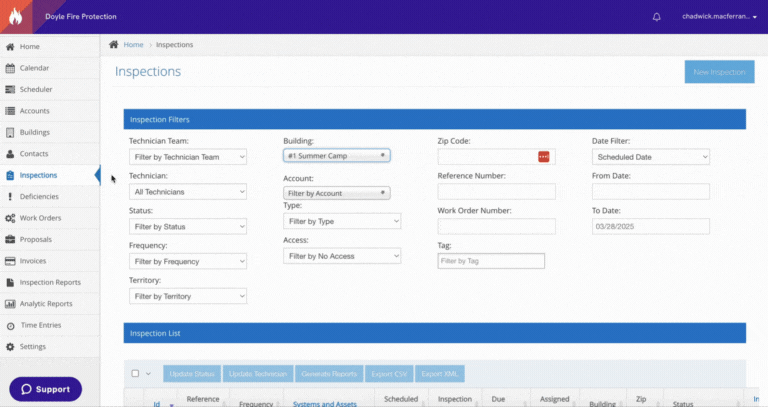Image resolution: width=768 pixels, height=407 pixels.
Task: Click the home icon in the breadcrumb
Action: [114, 45]
